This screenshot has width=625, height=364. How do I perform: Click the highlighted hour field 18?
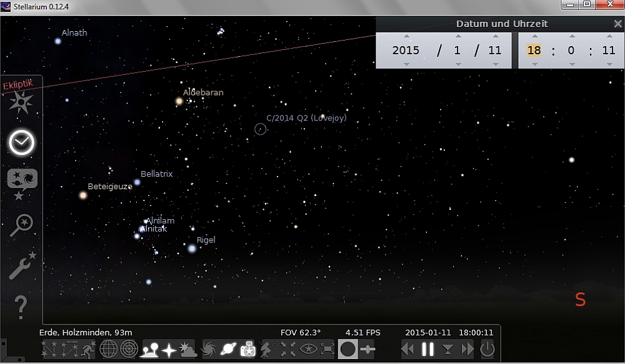click(x=534, y=50)
